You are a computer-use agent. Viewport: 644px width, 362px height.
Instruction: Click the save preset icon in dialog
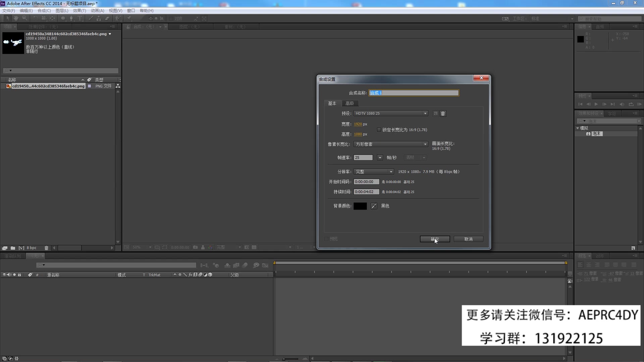click(x=435, y=114)
